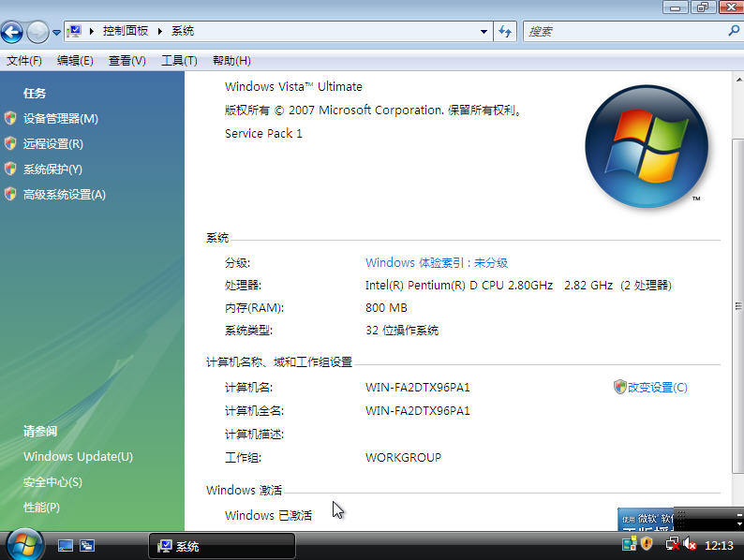Click the security shield tray icon

(x=647, y=543)
